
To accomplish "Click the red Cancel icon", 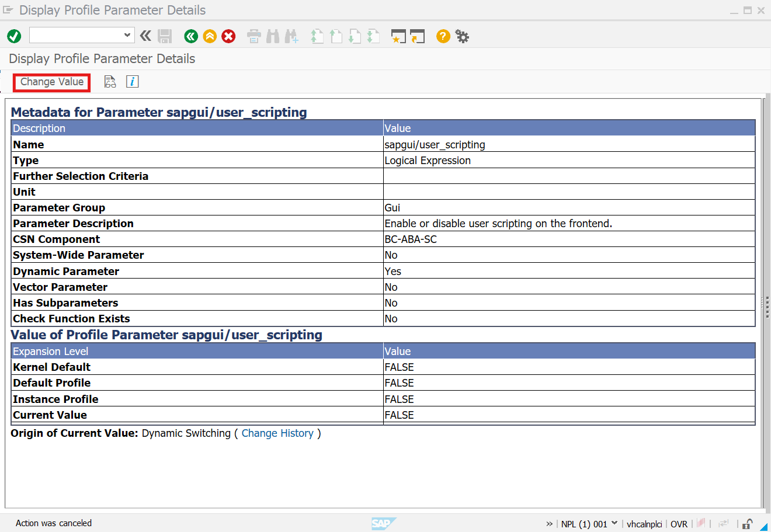I will (x=228, y=36).
